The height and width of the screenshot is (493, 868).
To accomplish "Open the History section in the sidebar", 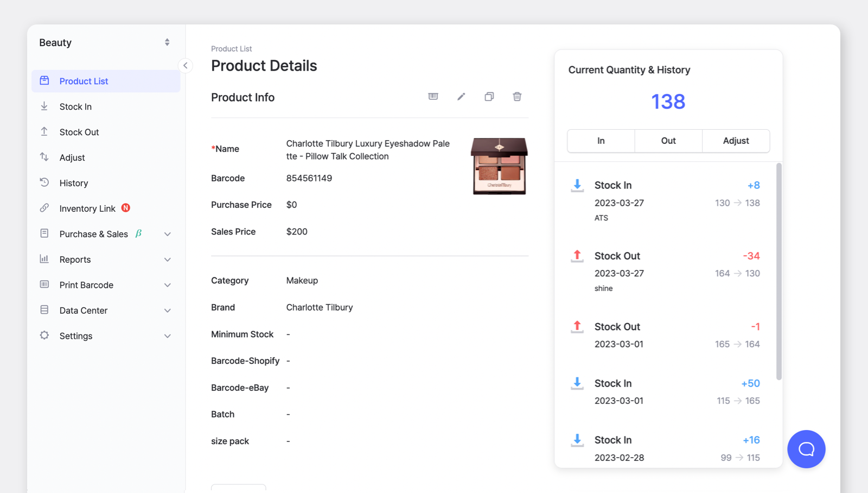I will click(73, 183).
